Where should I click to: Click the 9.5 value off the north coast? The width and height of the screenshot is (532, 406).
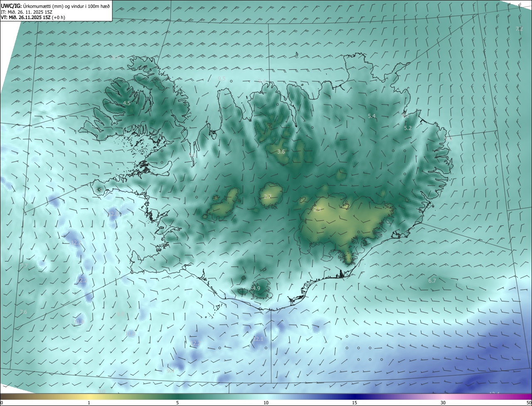tap(222, 78)
